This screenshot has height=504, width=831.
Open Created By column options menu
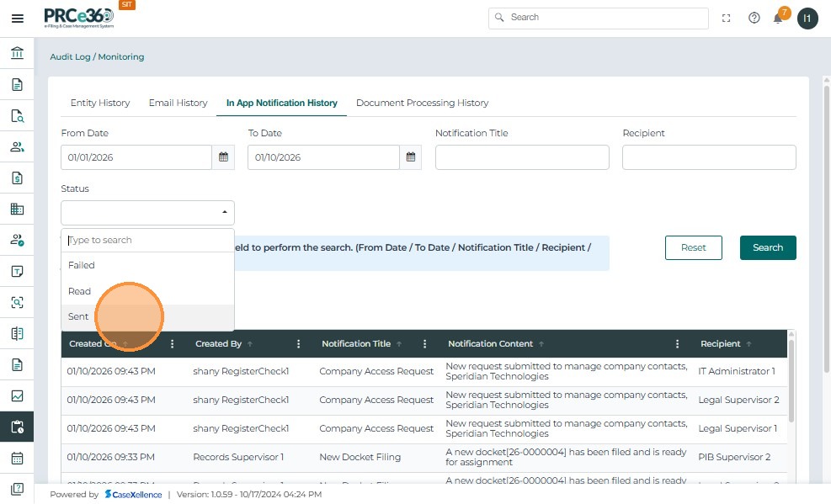[298, 343]
